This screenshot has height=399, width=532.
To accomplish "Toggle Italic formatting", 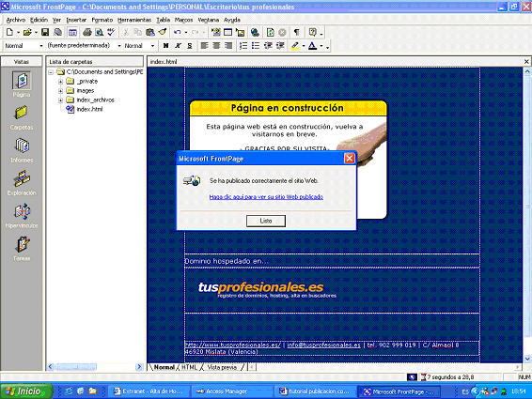I will pyautogui.click(x=178, y=45).
